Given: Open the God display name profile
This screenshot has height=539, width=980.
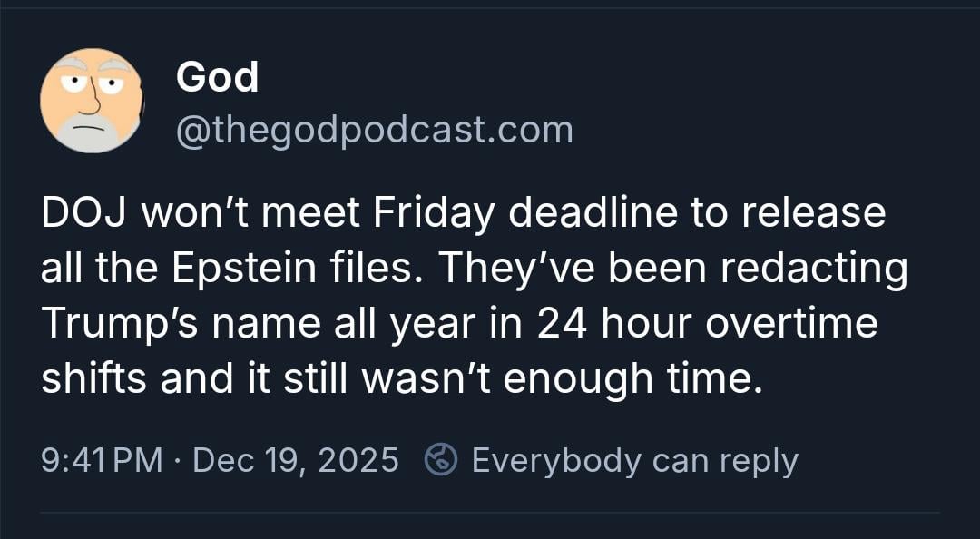Looking at the screenshot, I should pos(217,78).
